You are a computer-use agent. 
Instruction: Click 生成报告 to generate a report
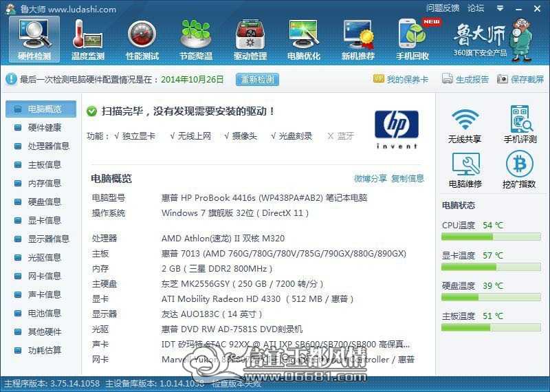[x=465, y=79]
